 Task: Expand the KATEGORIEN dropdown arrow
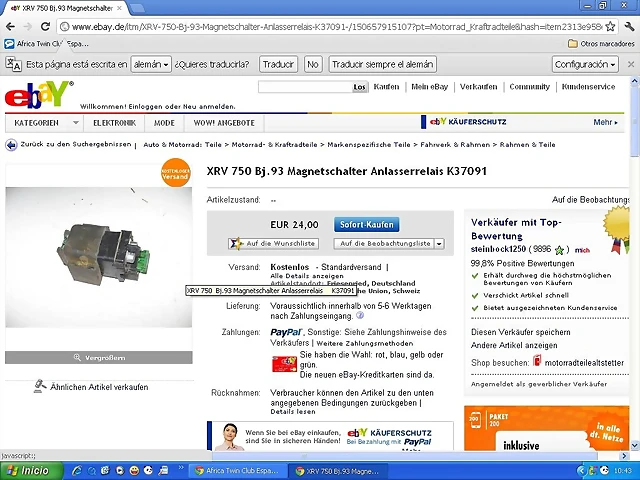(x=76, y=122)
